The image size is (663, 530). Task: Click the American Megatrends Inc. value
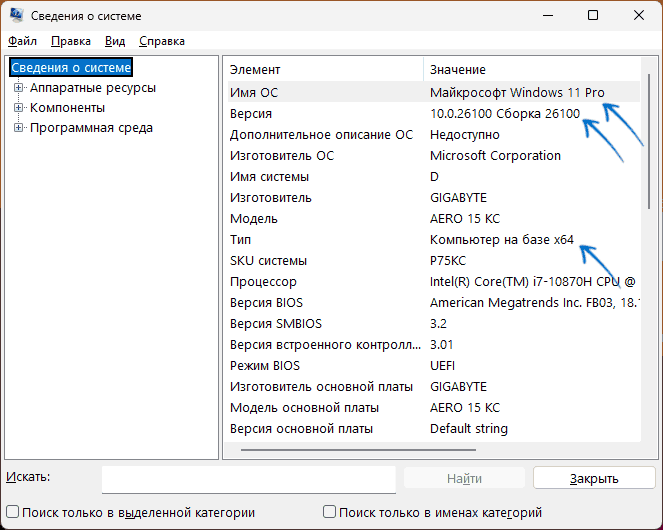(534, 302)
